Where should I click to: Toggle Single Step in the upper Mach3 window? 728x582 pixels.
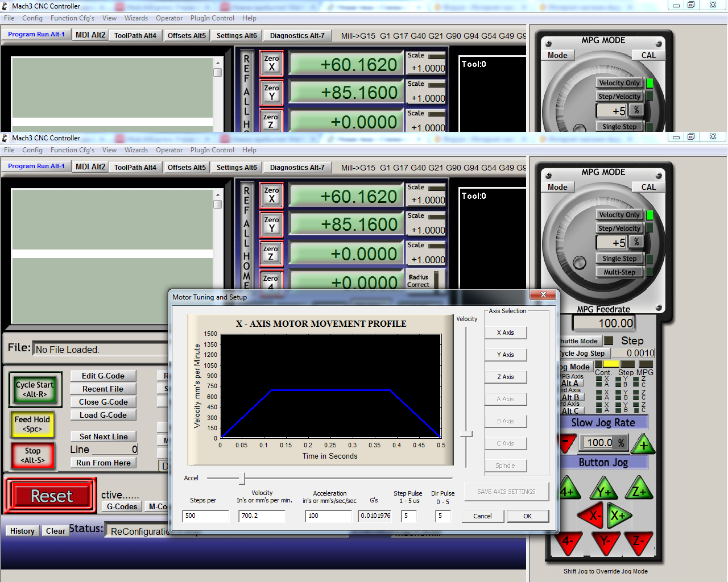619,127
